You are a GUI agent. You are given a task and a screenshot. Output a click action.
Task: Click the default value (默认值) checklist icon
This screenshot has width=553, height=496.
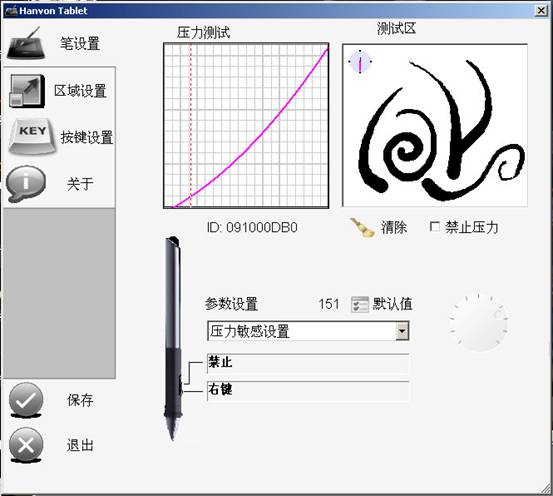click(x=360, y=304)
